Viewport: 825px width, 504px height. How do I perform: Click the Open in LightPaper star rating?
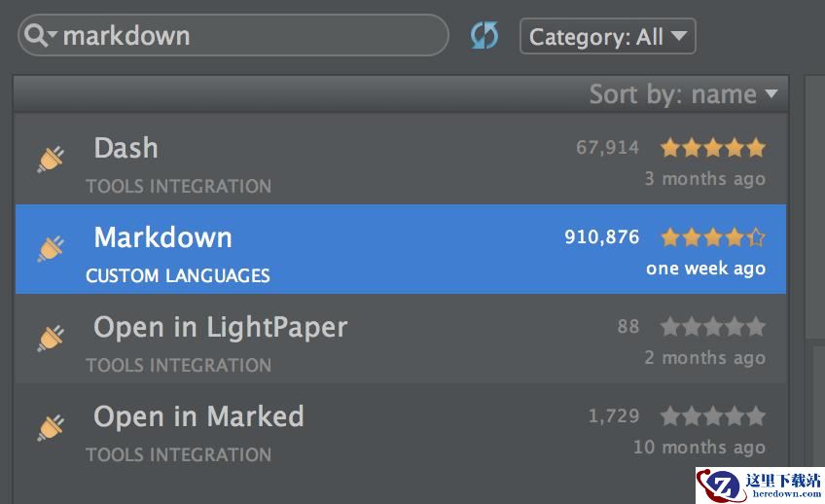pyautogui.click(x=713, y=327)
